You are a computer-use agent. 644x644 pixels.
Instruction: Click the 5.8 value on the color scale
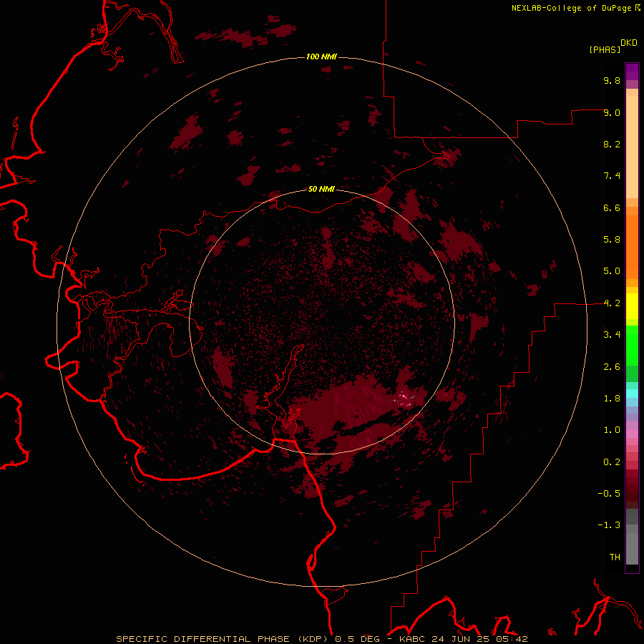click(x=612, y=240)
